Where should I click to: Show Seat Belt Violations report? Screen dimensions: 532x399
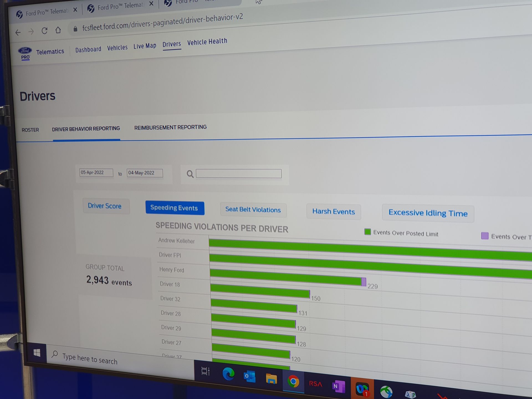click(253, 209)
